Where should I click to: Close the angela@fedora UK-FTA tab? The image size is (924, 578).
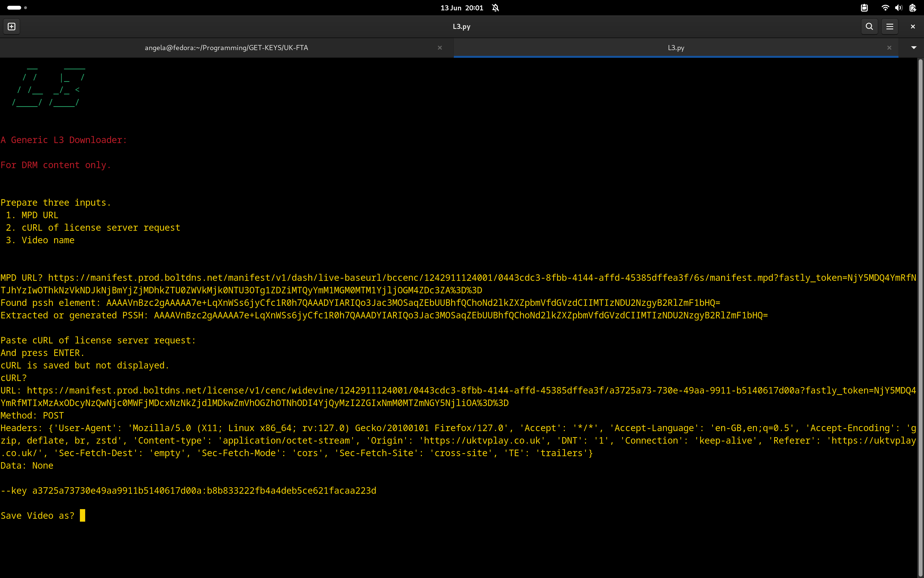(440, 48)
